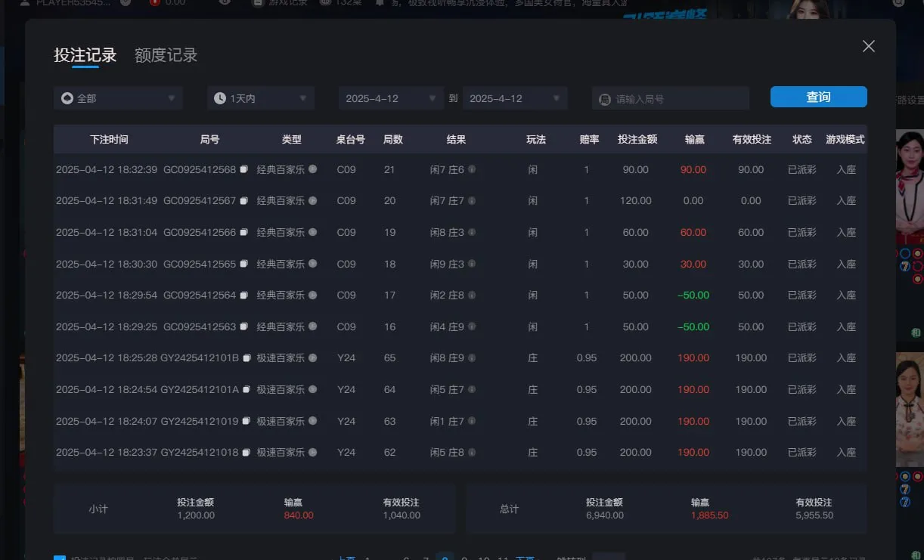Image resolution: width=924 pixels, height=560 pixels.
Task: Open result info for 闲8 庄9
Action: click(472, 358)
